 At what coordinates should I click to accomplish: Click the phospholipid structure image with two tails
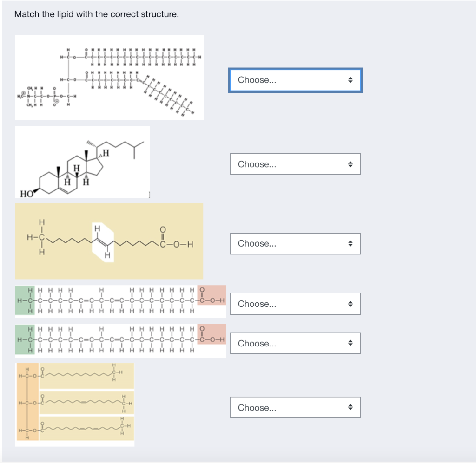tap(109, 78)
